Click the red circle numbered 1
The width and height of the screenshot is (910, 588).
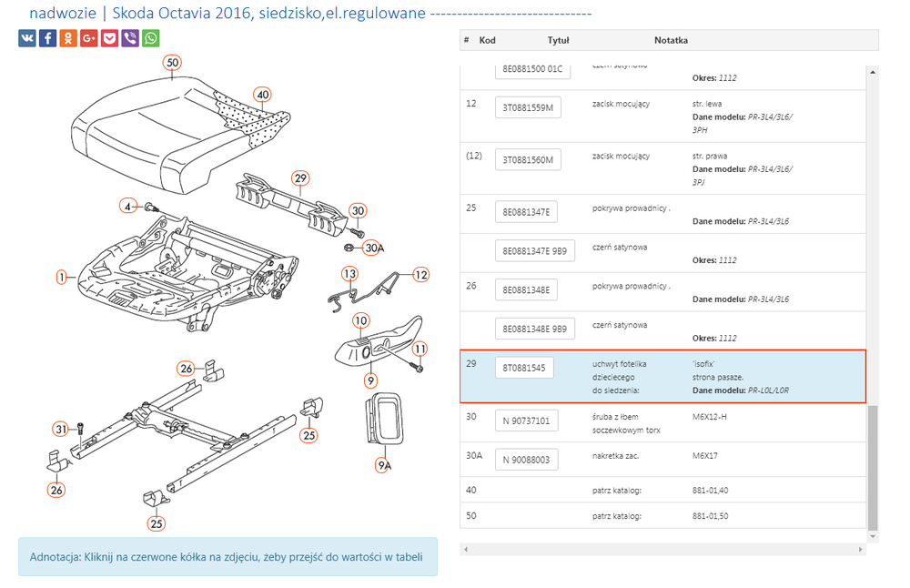click(63, 277)
